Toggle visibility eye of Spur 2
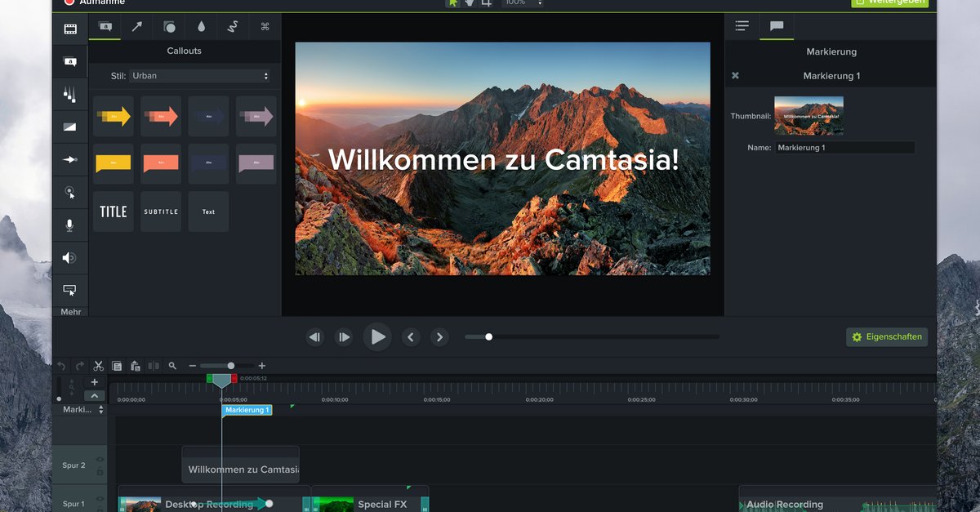 tap(100, 460)
